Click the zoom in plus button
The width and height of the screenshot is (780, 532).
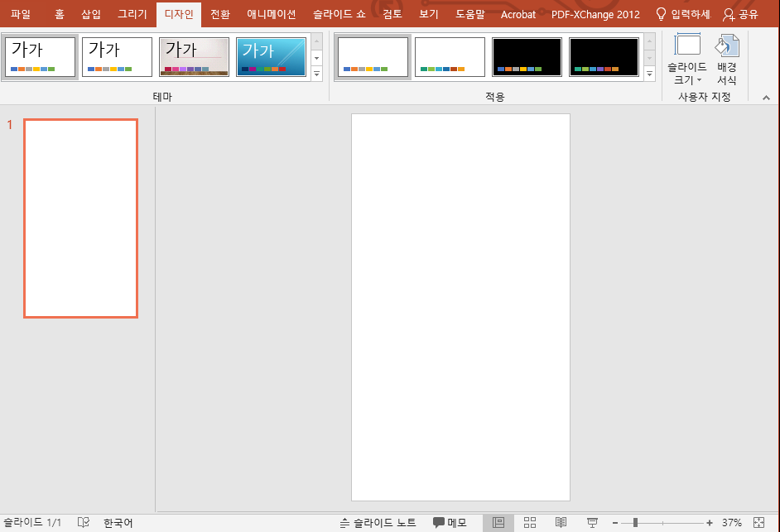(x=710, y=523)
